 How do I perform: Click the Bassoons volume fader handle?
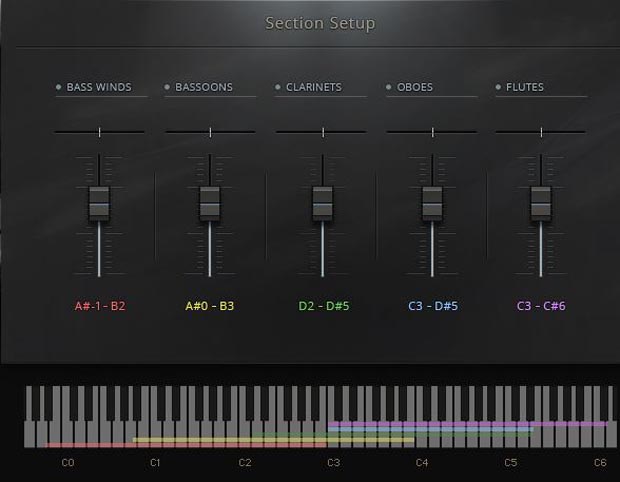[x=209, y=203]
